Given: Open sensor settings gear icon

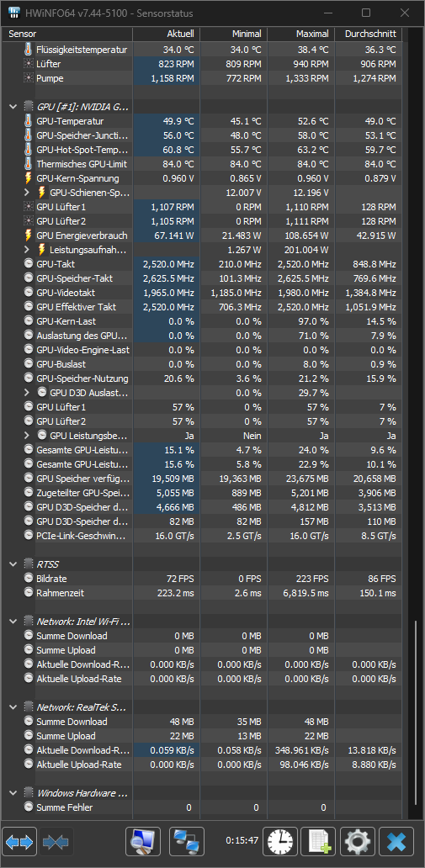Looking at the screenshot, I should (358, 842).
